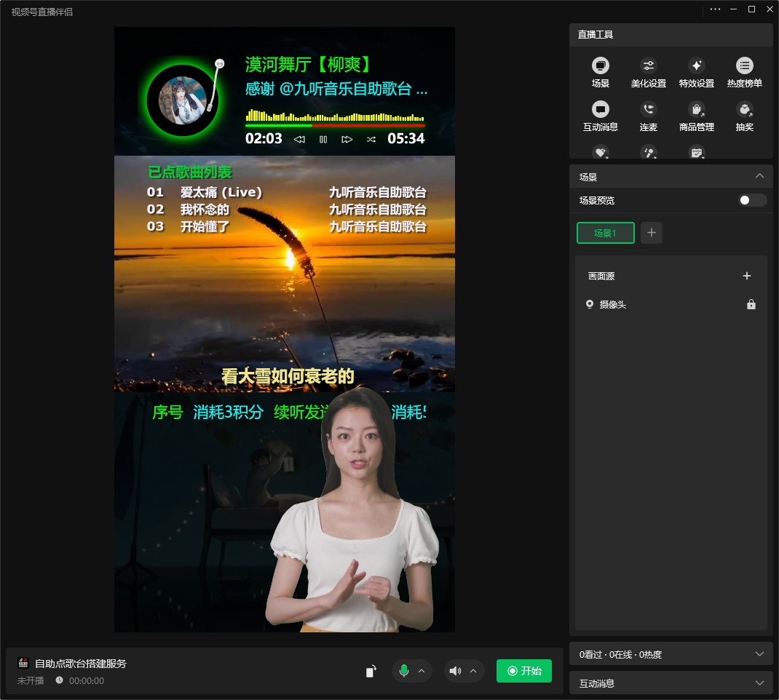Expand microphone options arrow
The width and height of the screenshot is (779, 700).
[x=422, y=671]
